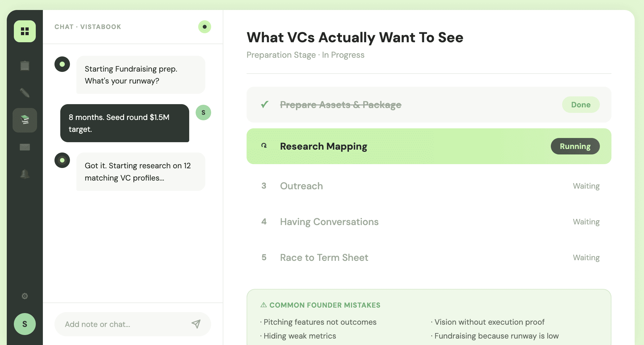Click Vision without execution proof item
Image resolution: width=644 pixels, height=345 pixels.
point(488,322)
